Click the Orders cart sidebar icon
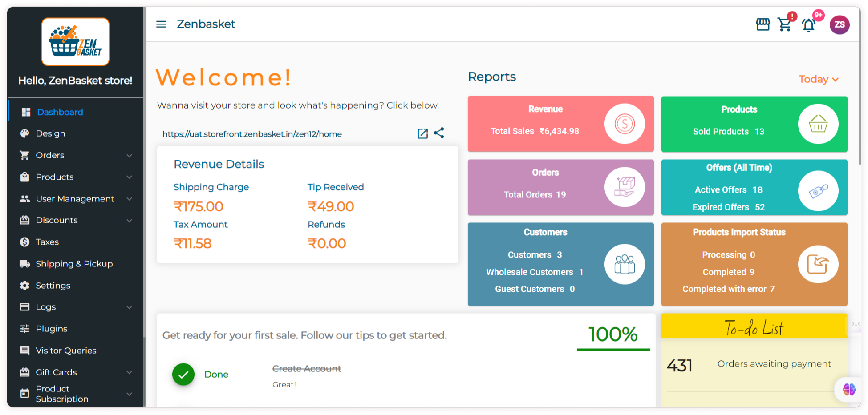 pyautogui.click(x=24, y=155)
